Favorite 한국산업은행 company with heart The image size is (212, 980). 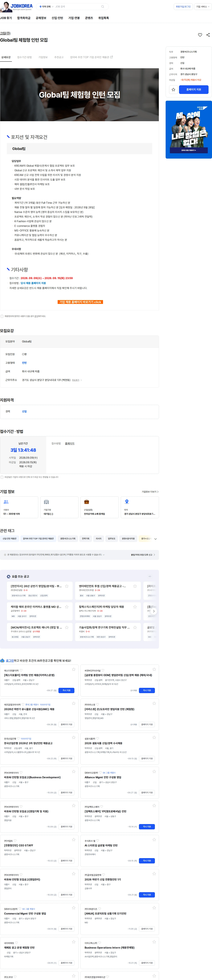[19, 738]
